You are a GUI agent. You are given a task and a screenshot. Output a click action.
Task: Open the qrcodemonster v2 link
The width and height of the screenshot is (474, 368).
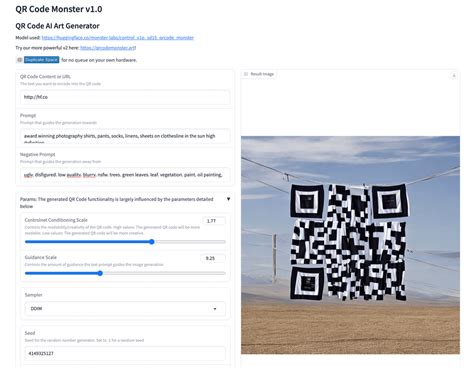[108, 48]
